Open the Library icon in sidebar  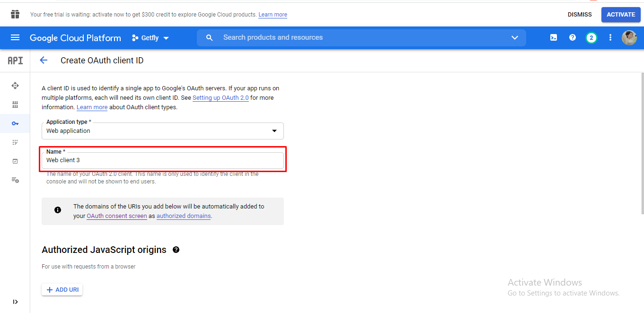tap(15, 104)
